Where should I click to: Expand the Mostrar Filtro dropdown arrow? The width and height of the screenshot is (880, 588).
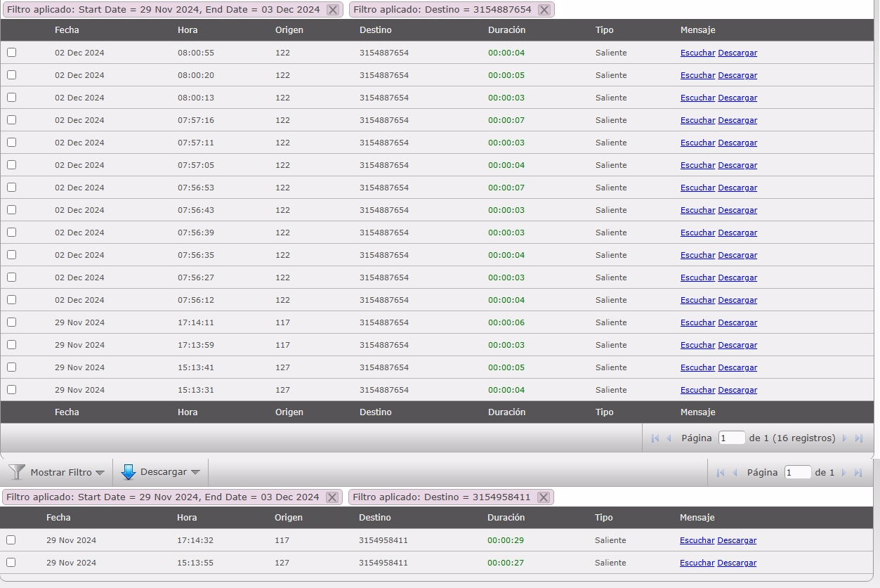point(100,473)
